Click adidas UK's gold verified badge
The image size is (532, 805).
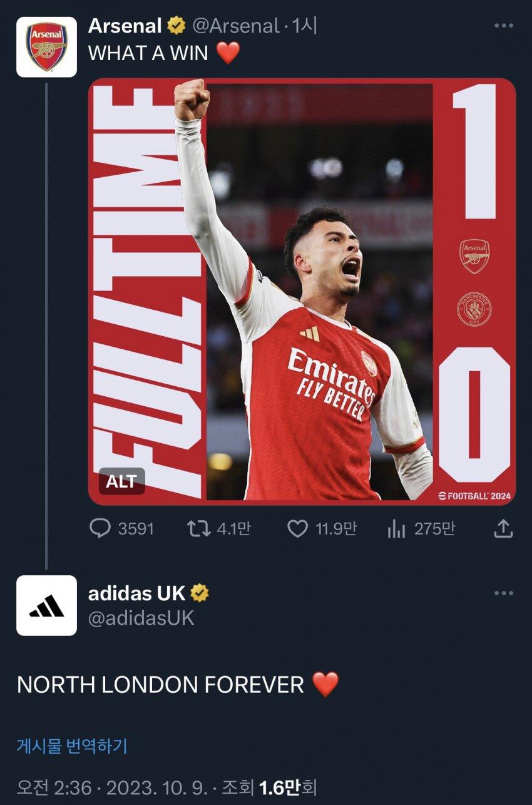tap(200, 593)
